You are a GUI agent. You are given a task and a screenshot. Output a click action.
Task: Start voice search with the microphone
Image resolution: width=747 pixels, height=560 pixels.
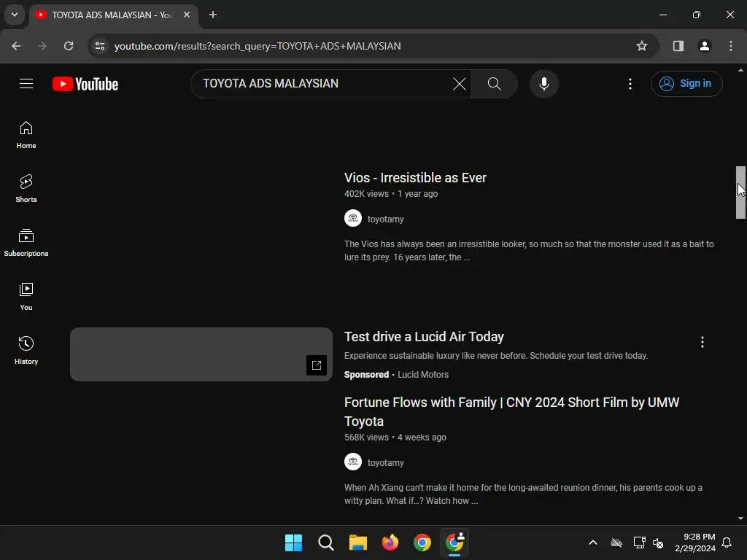point(543,84)
